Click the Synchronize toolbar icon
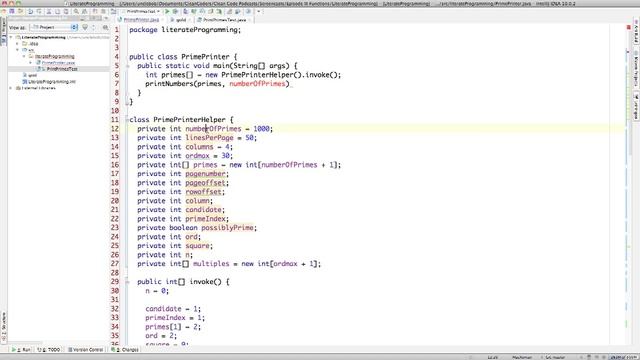Viewport: 640px width, 360px height. click(x=20, y=11)
